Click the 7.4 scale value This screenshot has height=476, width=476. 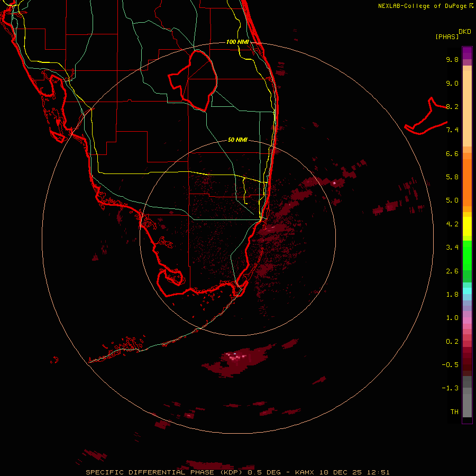point(452,130)
